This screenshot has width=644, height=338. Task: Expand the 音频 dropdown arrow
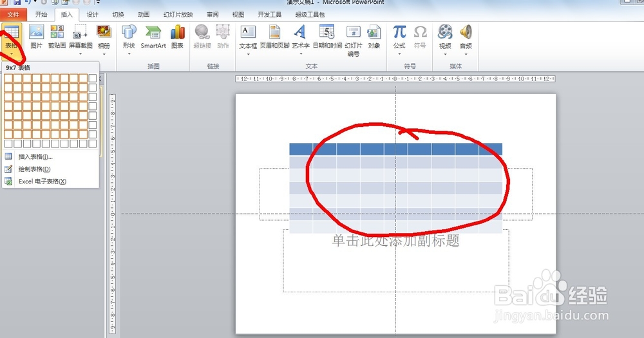click(x=466, y=54)
